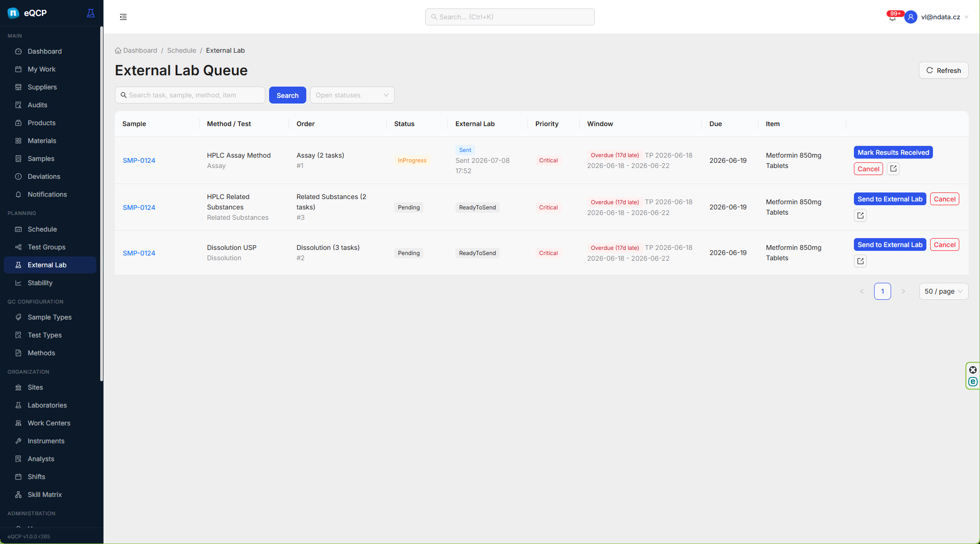
Task: Click the next page arrow
Action: click(903, 291)
